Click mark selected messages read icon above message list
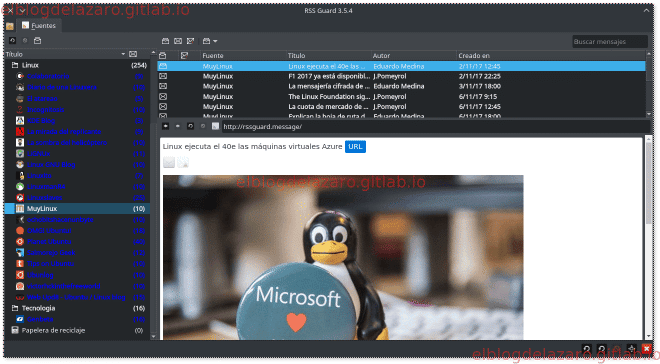 pyautogui.click(x=165, y=41)
